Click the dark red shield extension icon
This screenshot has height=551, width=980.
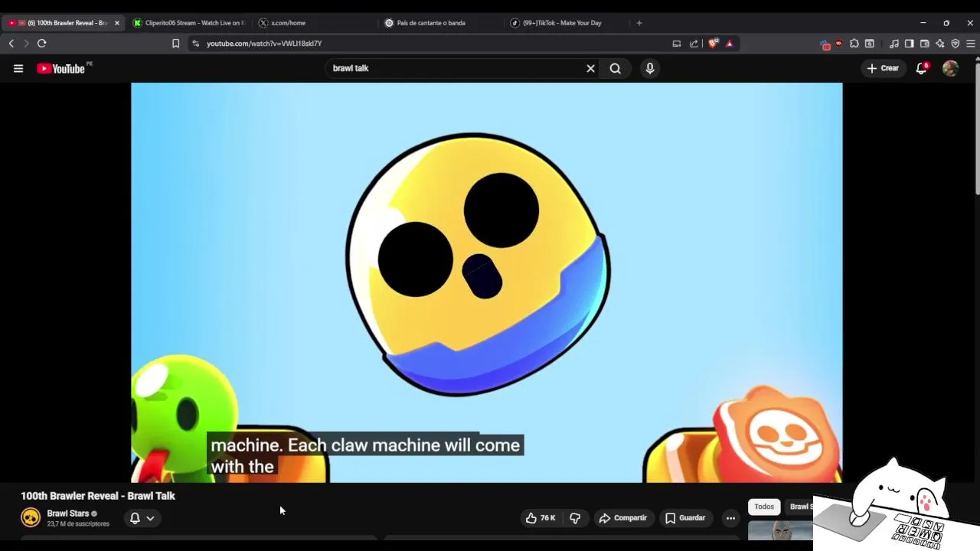tap(839, 44)
